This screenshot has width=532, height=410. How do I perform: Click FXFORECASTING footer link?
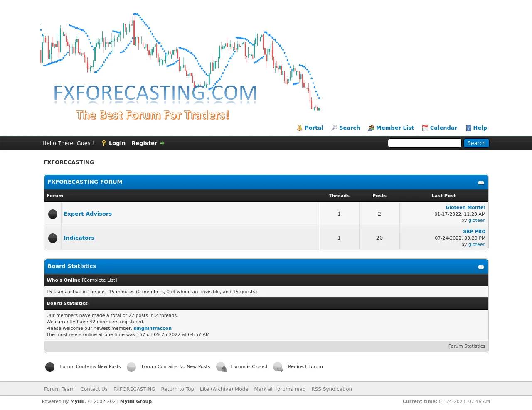click(134, 389)
